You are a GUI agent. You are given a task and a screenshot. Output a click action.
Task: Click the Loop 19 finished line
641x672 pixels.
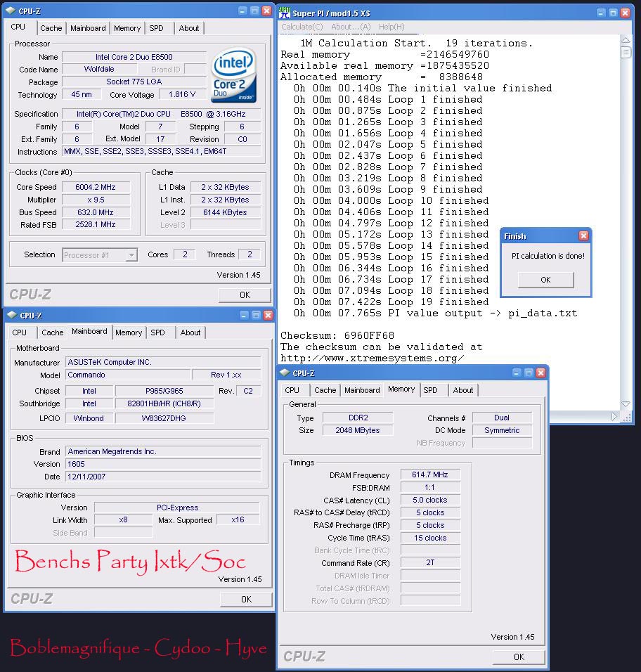click(x=391, y=302)
